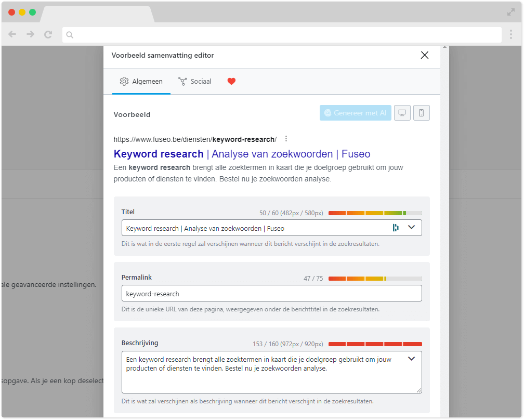Screen dimensions: 524x420
Task: Switch to the Algemeen tab
Action: (x=141, y=82)
